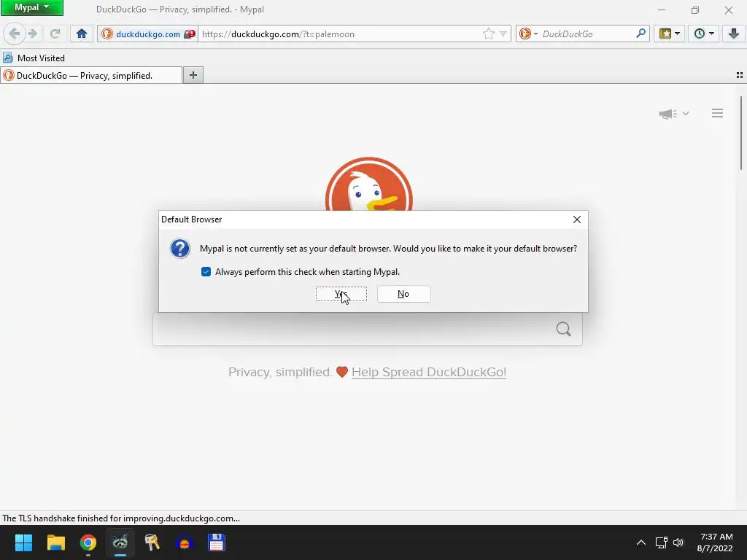Minimize the Mypal window

(x=661, y=10)
